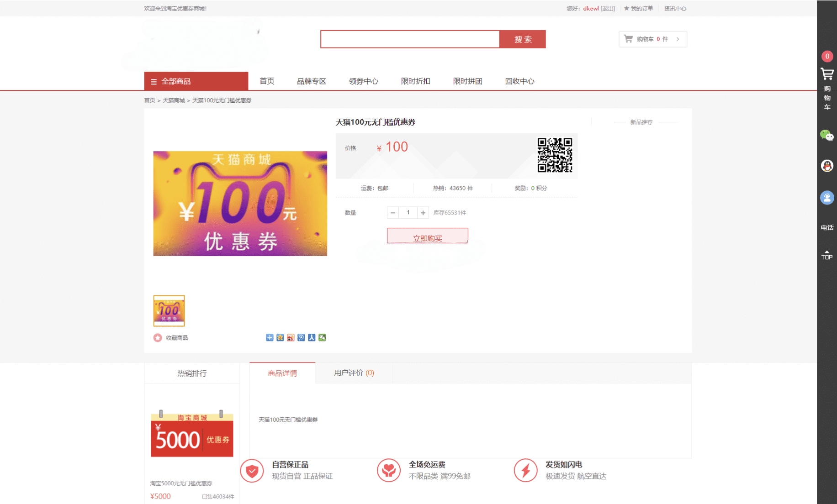This screenshot has height=504, width=837.
Task: Click the 库存65531件 stock text
Action: tap(450, 213)
